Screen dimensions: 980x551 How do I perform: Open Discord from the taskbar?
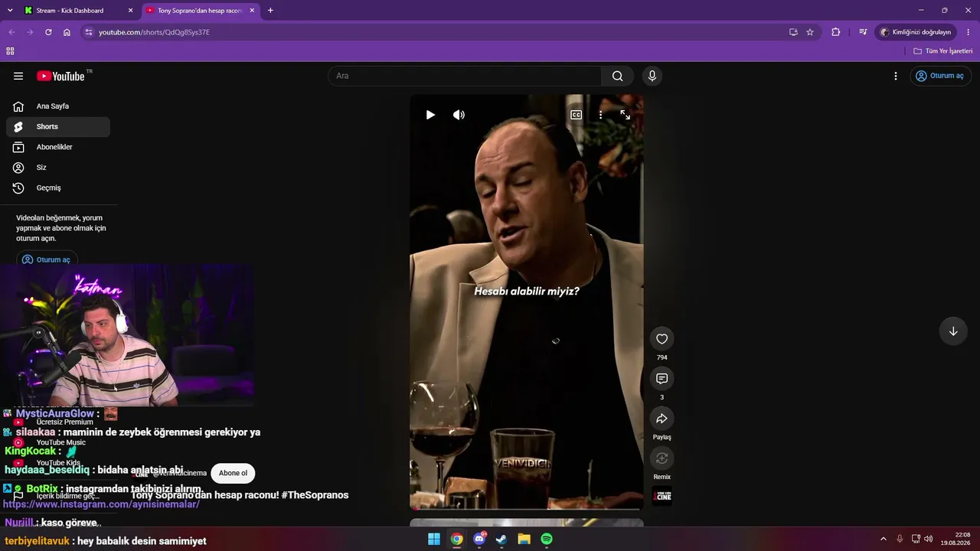click(479, 539)
